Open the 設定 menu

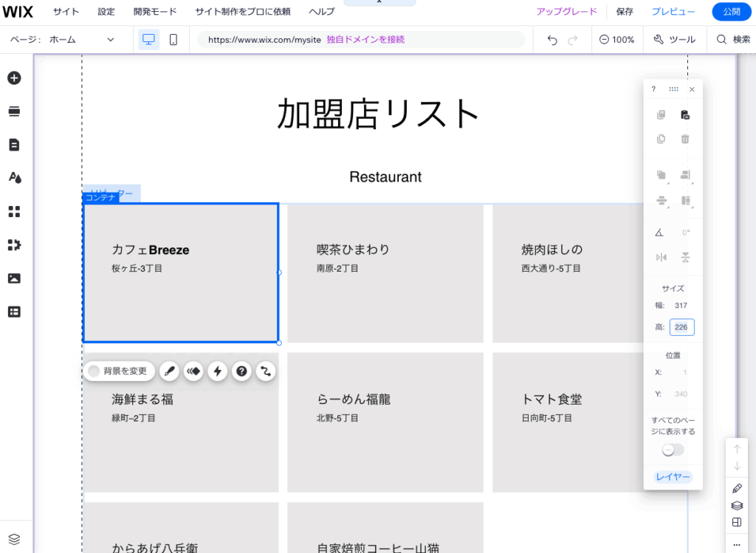106,11
